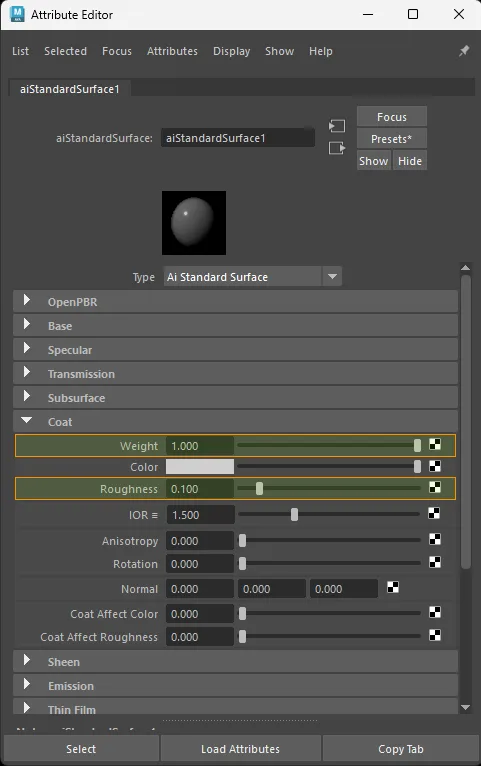Open the Focus menu
This screenshot has height=766, width=481.
[x=117, y=51]
